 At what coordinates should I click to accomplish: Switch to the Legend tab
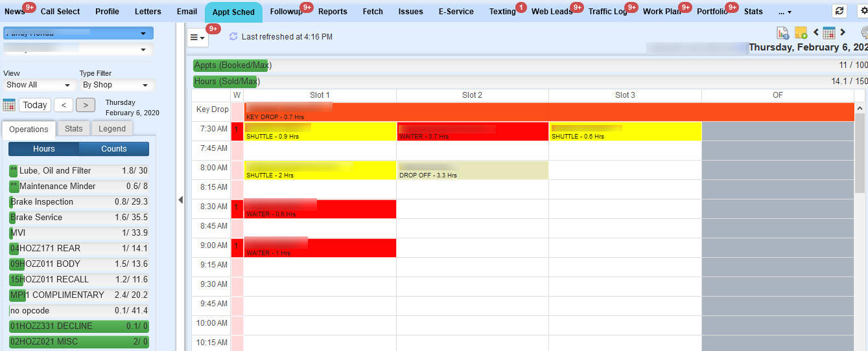coord(112,129)
